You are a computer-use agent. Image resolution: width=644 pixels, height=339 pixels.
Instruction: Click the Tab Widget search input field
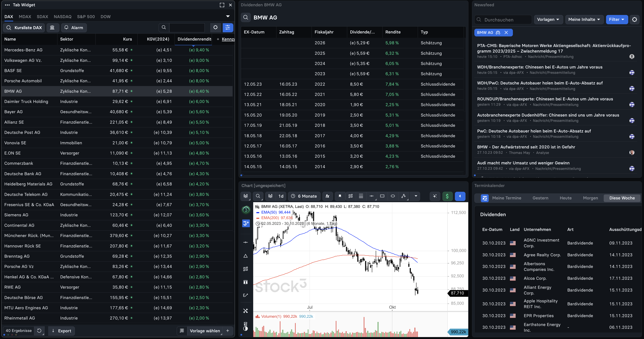coord(187,27)
